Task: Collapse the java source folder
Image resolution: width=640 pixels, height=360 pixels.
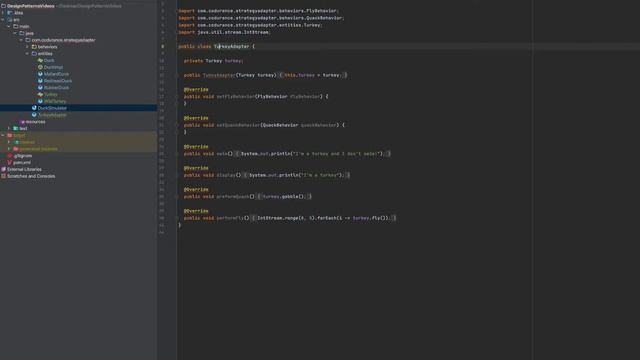Action: 15,33
